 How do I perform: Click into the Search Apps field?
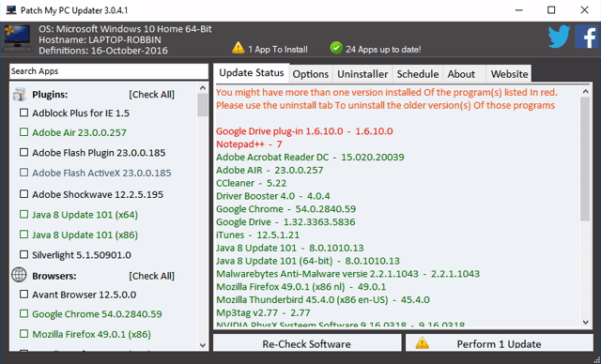coord(109,71)
